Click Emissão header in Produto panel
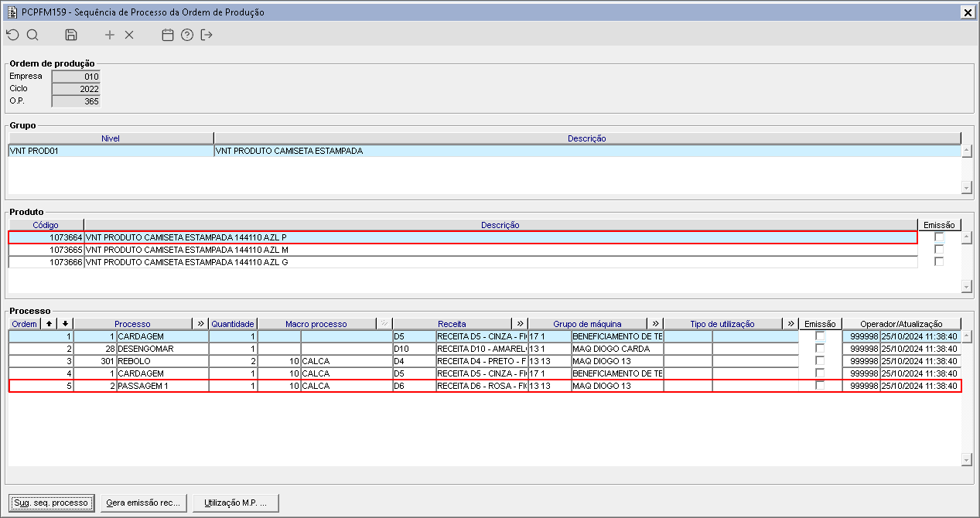Viewport: 980px width, 518px height. click(x=939, y=225)
